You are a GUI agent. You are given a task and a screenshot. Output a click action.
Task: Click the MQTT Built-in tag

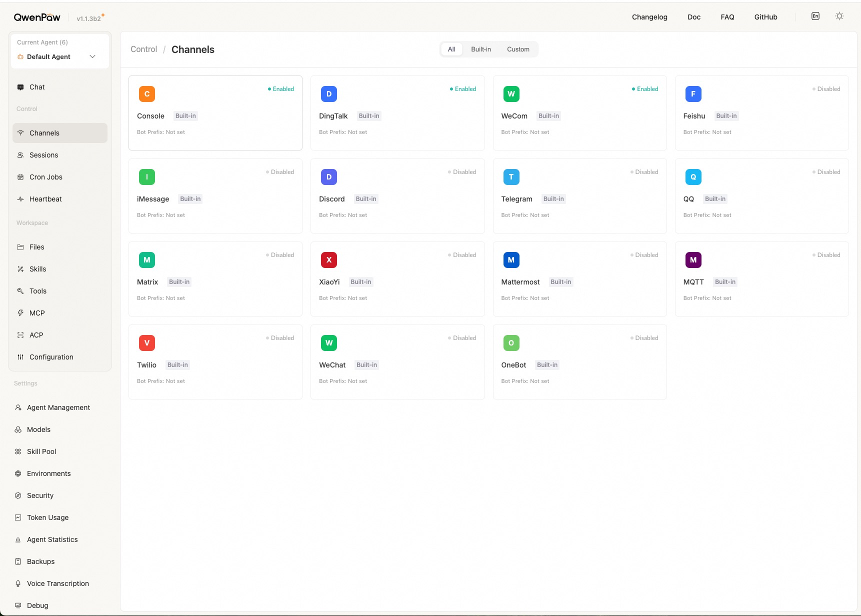[x=725, y=282]
